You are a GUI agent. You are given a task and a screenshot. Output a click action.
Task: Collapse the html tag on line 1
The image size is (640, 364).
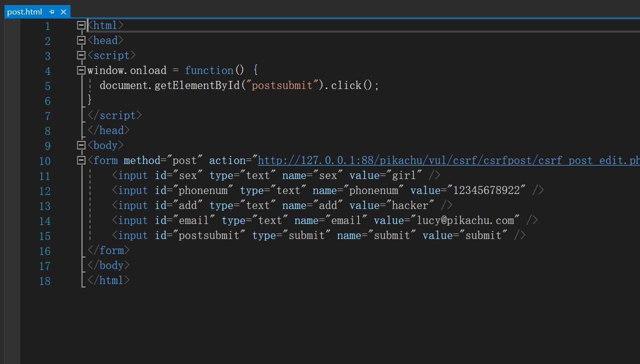[81, 25]
